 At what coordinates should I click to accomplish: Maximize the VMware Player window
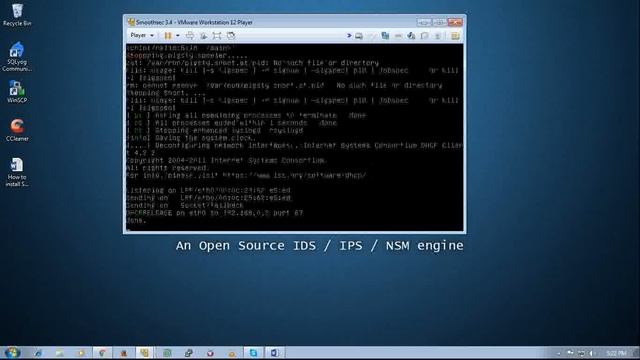click(x=439, y=22)
